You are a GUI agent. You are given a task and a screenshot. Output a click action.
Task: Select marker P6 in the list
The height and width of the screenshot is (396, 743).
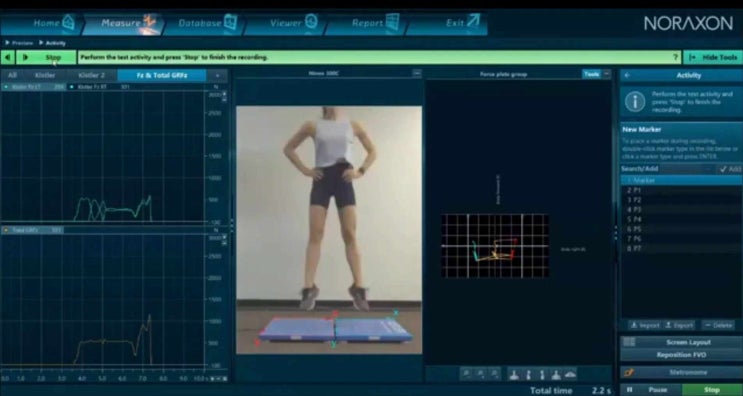pos(681,239)
